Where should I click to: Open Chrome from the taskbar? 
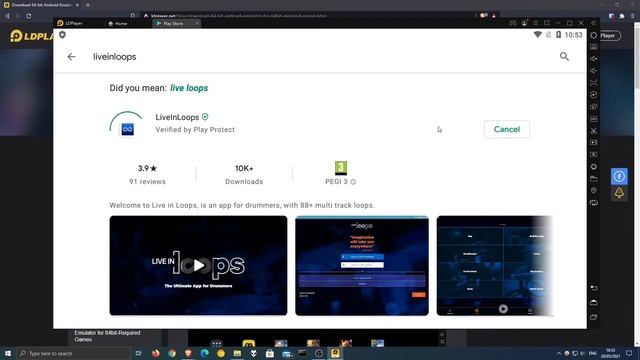pos(172,353)
